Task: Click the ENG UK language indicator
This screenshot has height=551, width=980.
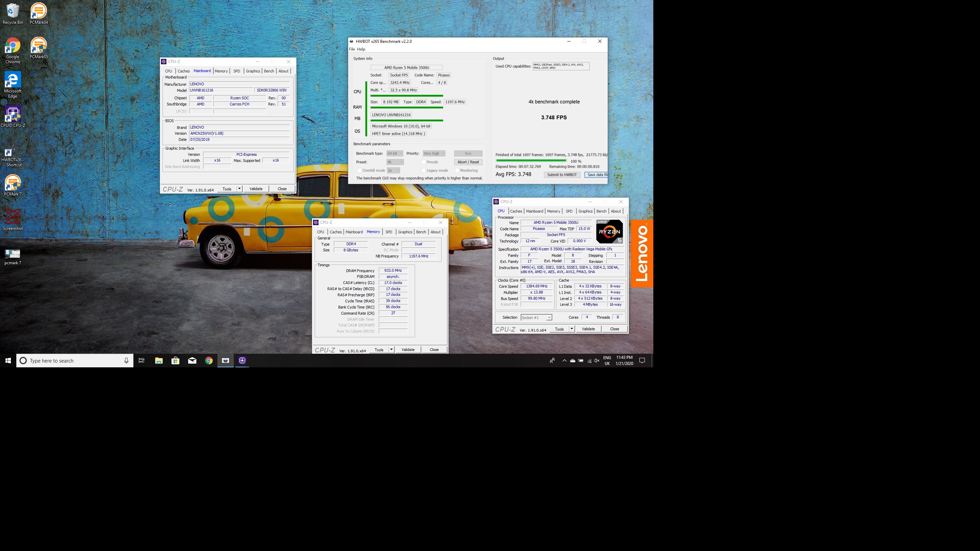Action: point(607,361)
